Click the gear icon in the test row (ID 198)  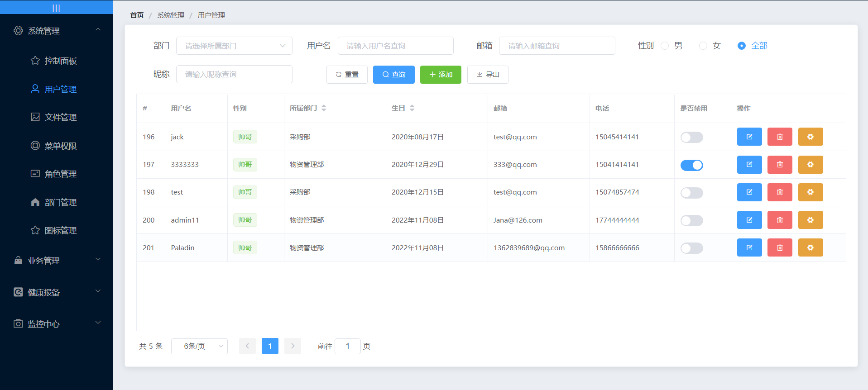pos(810,192)
